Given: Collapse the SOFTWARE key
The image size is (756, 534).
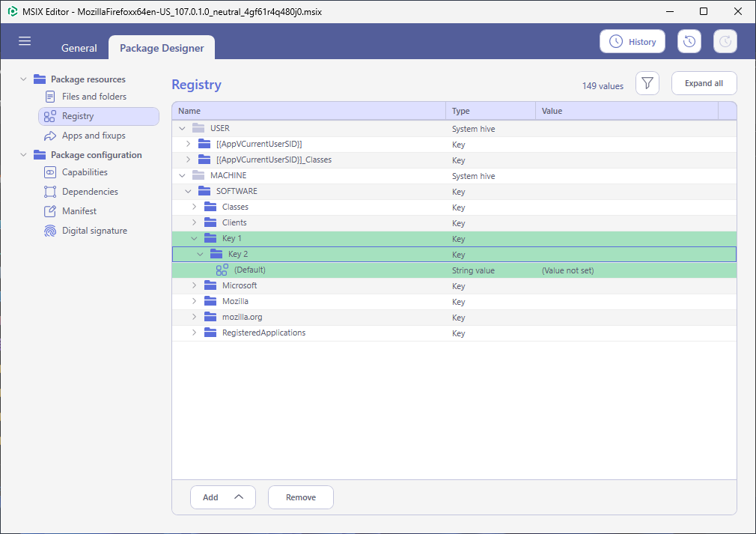Looking at the screenshot, I should (188, 192).
